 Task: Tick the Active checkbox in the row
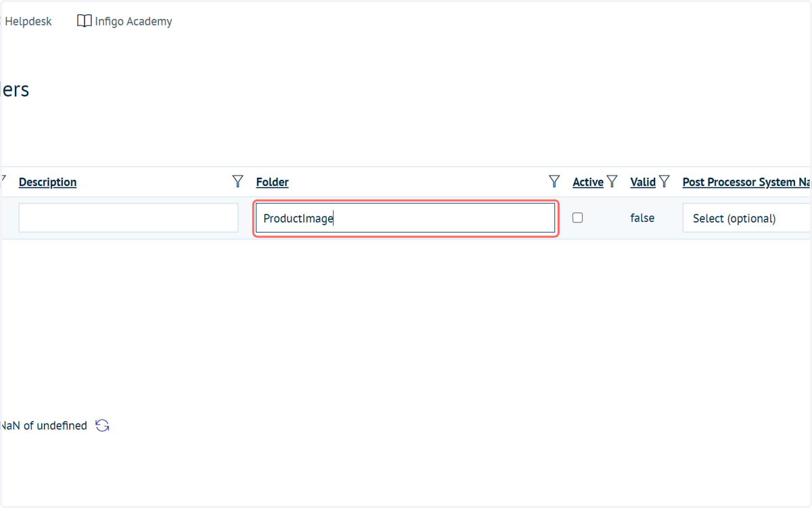click(577, 218)
